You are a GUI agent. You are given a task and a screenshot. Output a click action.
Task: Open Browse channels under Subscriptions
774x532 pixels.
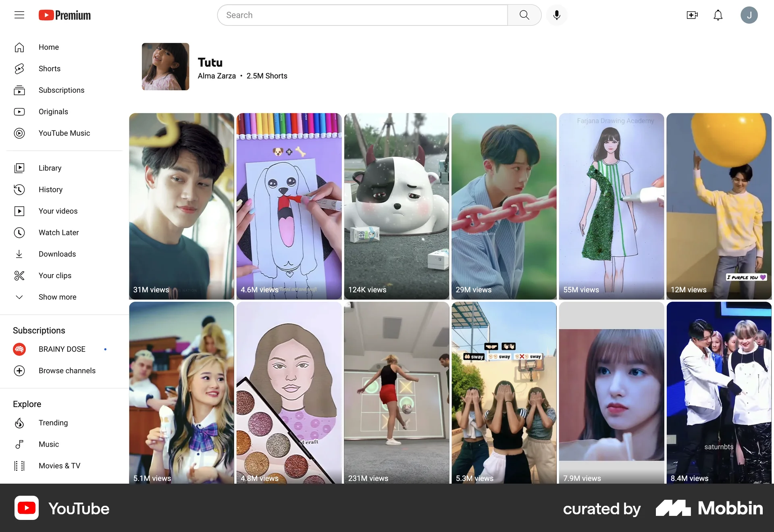click(67, 371)
